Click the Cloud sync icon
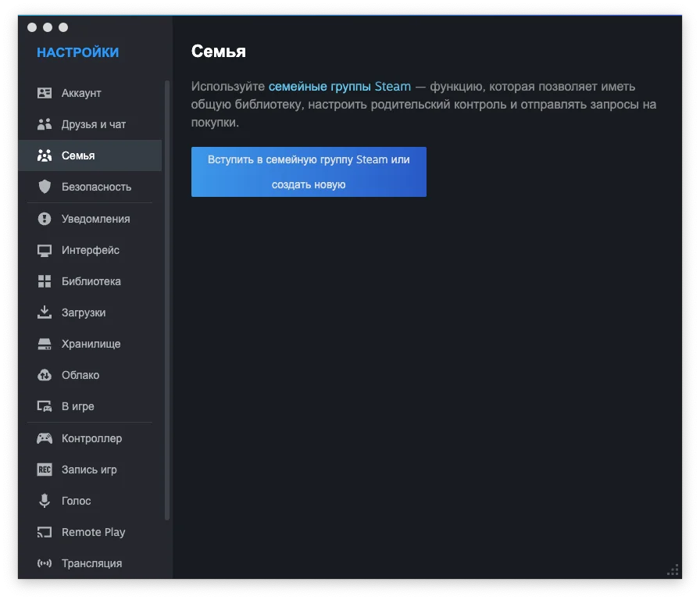Viewport: 700px width, 600px height. pos(45,375)
